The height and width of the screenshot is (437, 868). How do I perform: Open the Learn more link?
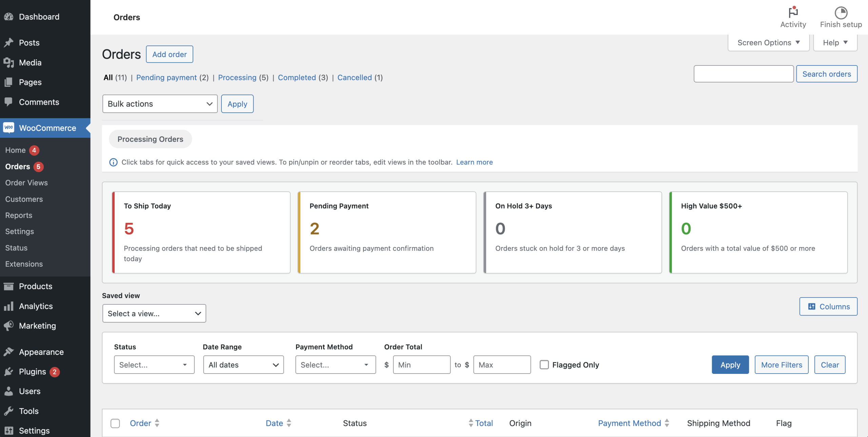tap(474, 162)
